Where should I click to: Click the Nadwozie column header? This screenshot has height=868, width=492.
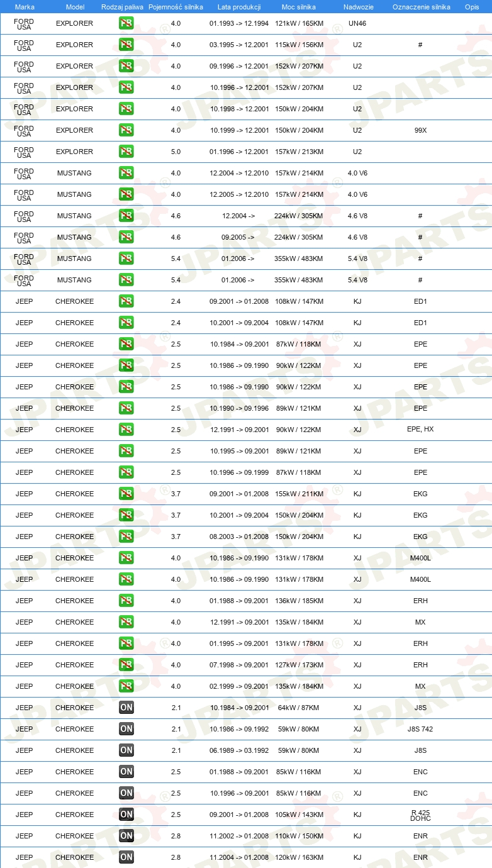[x=357, y=7]
